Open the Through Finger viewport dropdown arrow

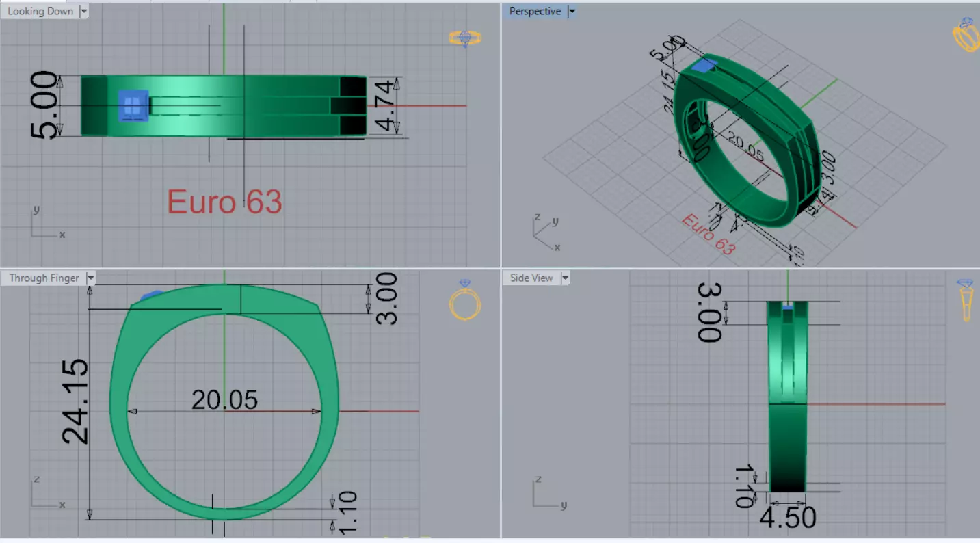pos(90,278)
